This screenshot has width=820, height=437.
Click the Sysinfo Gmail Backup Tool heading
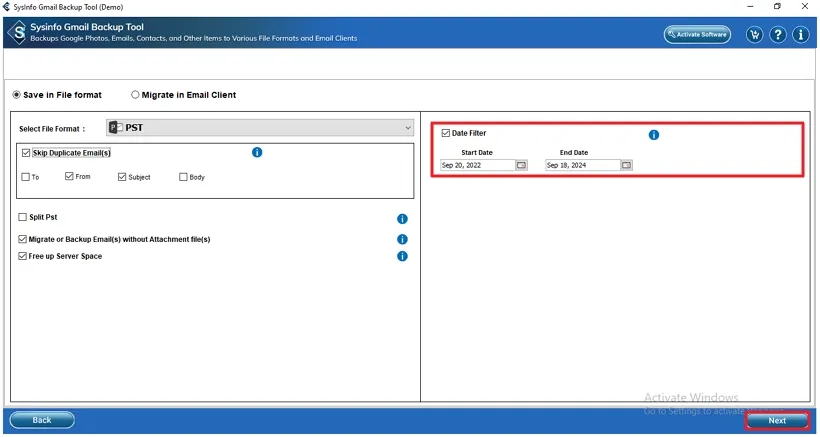87,27
